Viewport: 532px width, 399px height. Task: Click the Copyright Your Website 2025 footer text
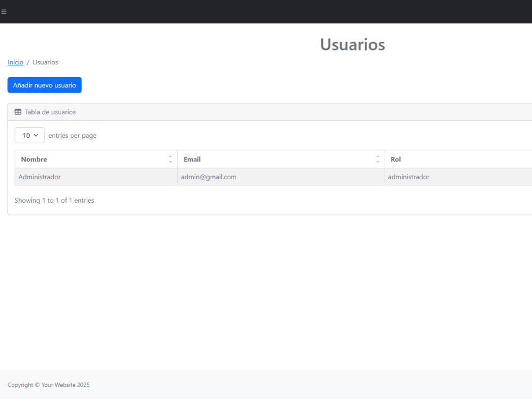48,385
